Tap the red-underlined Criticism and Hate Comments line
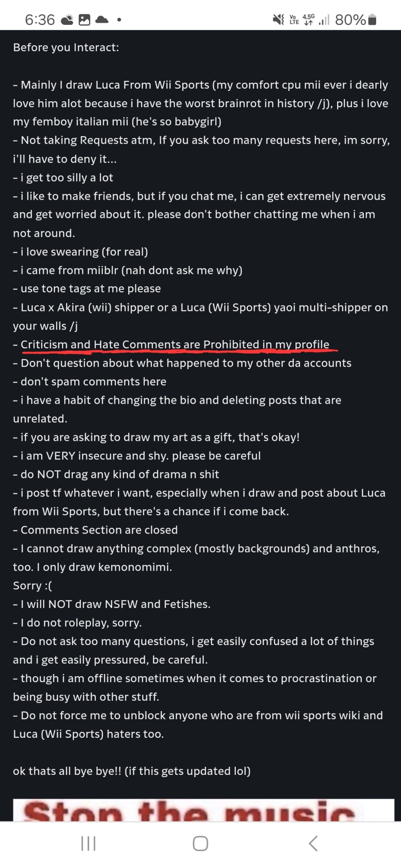Viewport: 401px width, 868px height. pyautogui.click(x=175, y=344)
